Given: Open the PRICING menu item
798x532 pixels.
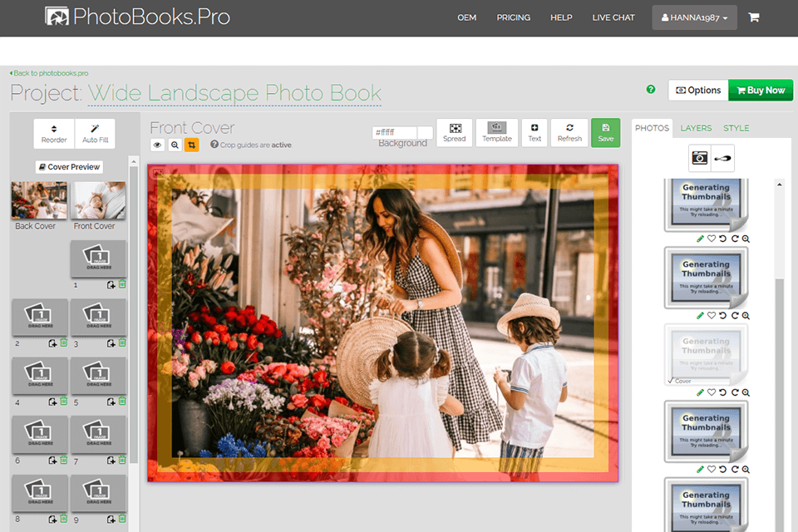Looking at the screenshot, I should [514, 17].
